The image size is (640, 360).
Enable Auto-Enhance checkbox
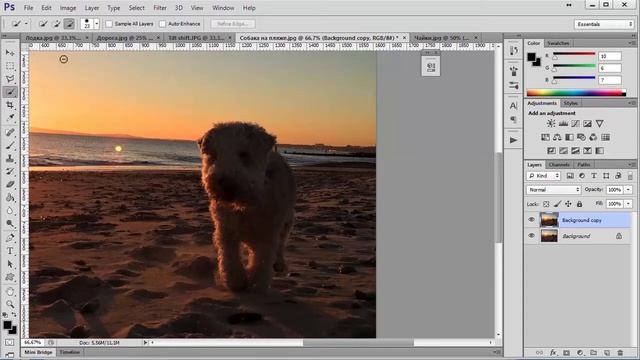[x=162, y=24]
